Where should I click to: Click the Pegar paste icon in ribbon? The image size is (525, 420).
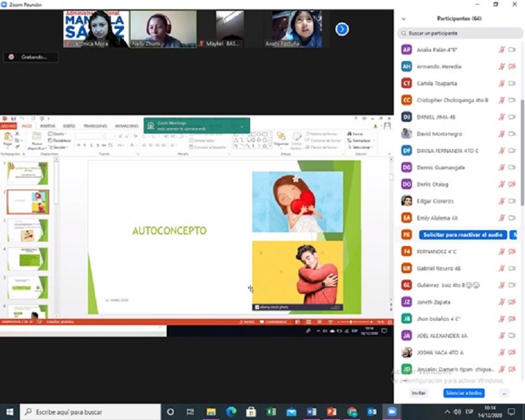[8, 140]
